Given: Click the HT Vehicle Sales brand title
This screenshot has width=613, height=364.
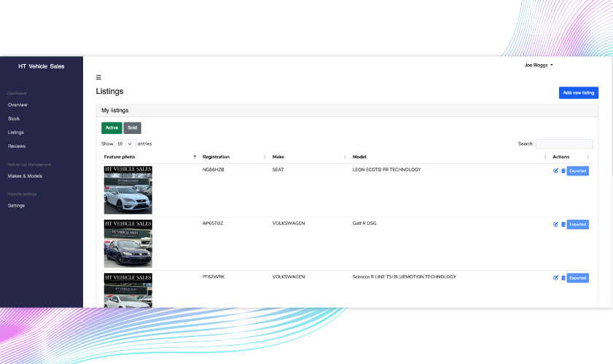Looking at the screenshot, I should click(42, 66).
